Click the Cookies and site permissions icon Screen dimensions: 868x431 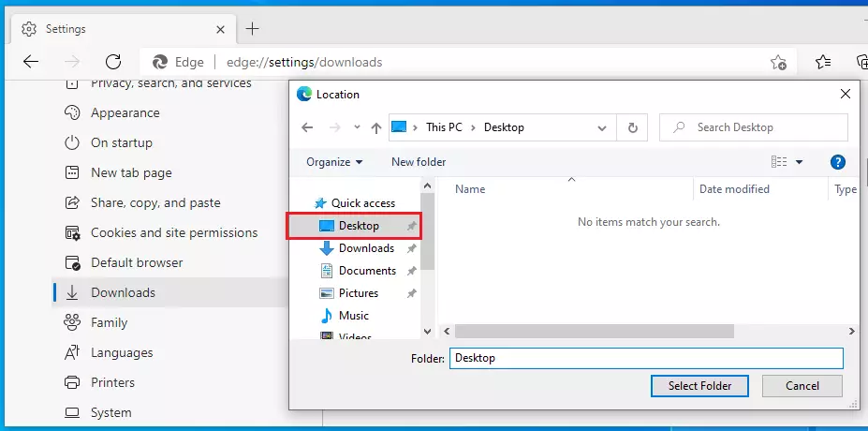[x=72, y=232]
